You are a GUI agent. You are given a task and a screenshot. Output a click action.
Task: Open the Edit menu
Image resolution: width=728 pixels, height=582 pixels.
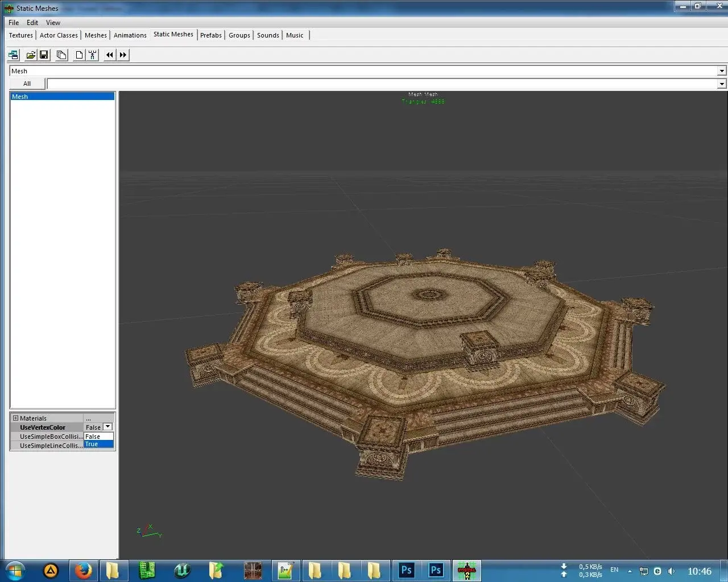[x=32, y=23]
